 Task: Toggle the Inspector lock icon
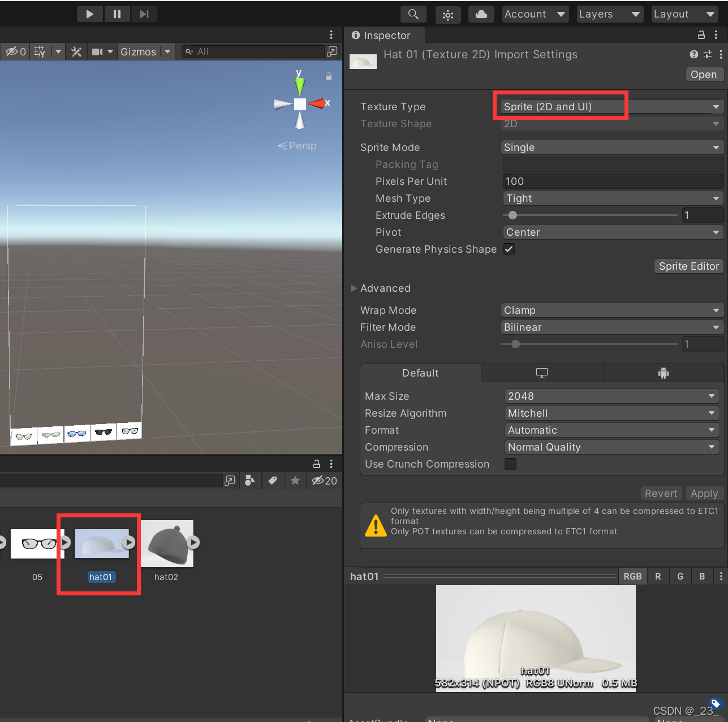(x=701, y=35)
